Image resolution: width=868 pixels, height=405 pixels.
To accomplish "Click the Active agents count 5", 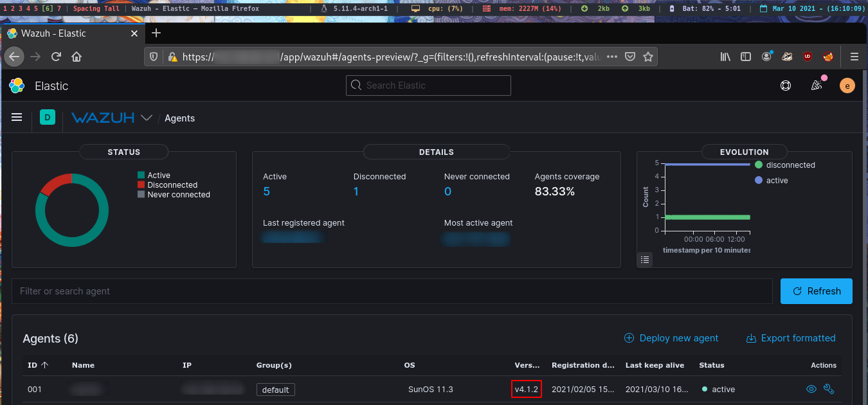I will [x=267, y=191].
